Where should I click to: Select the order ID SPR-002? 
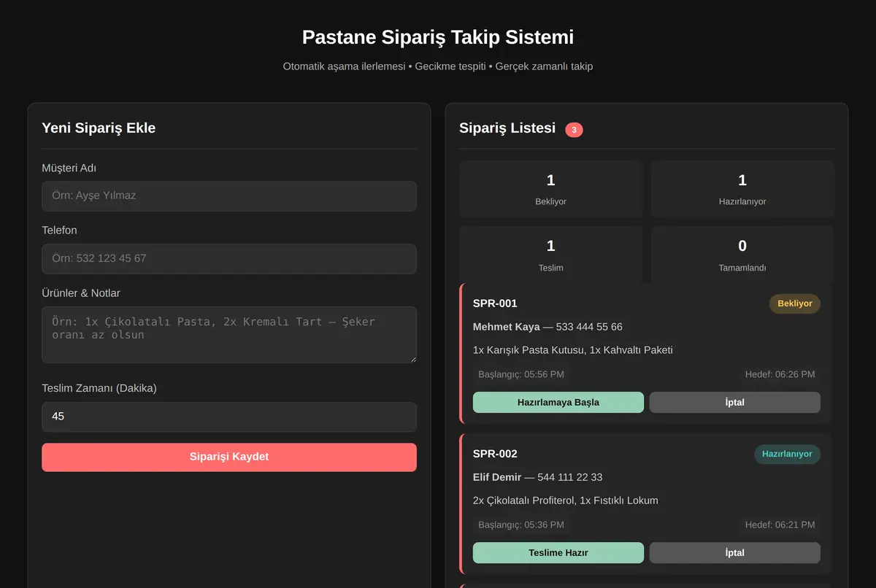click(495, 454)
